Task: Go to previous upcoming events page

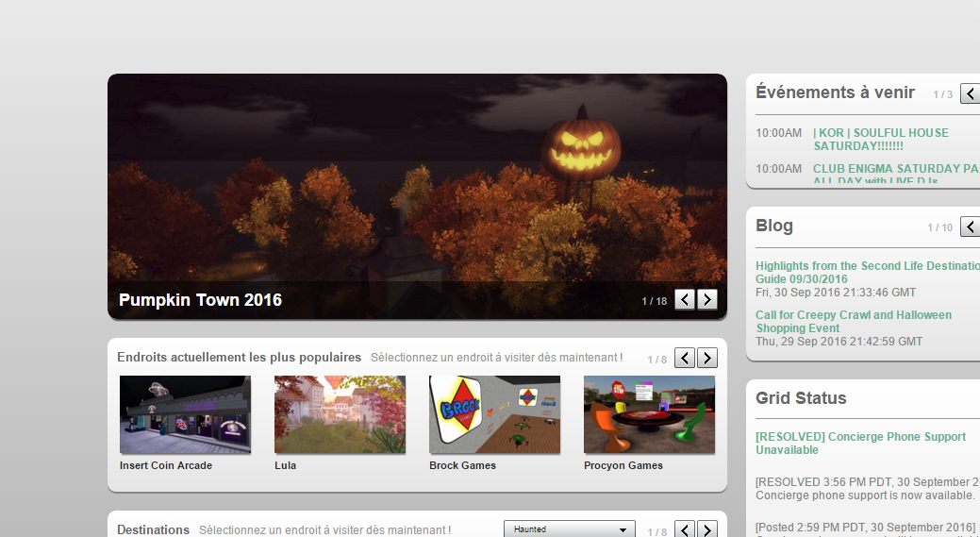Action: pos(970,93)
